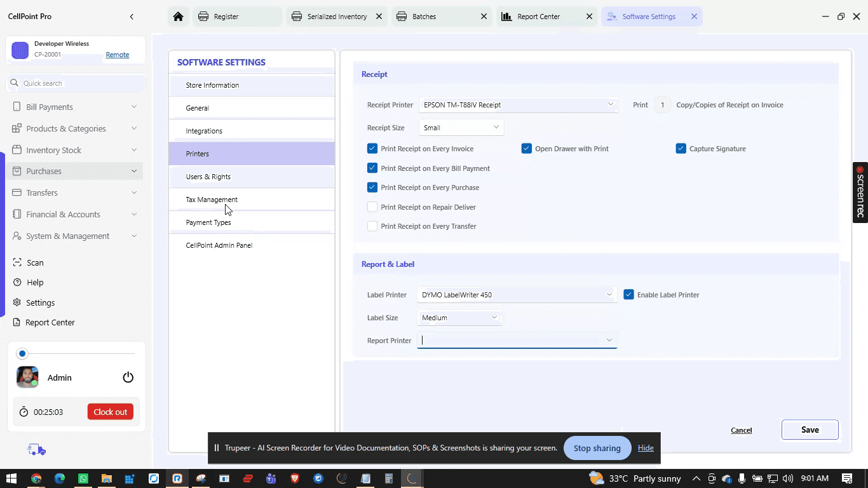Open the Receipt Size dropdown
Viewport: 868px width, 488px height.
click(x=461, y=128)
